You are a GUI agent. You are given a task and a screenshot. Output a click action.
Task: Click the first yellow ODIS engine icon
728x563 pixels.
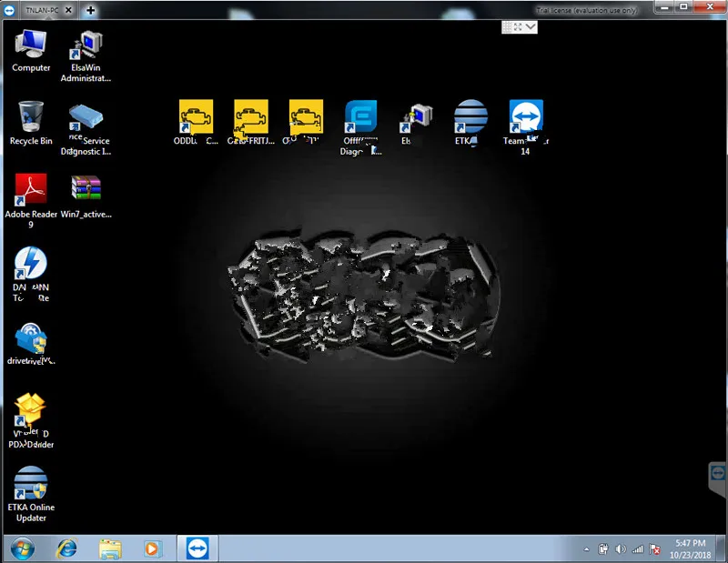pyautogui.click(x=196, y=122)
